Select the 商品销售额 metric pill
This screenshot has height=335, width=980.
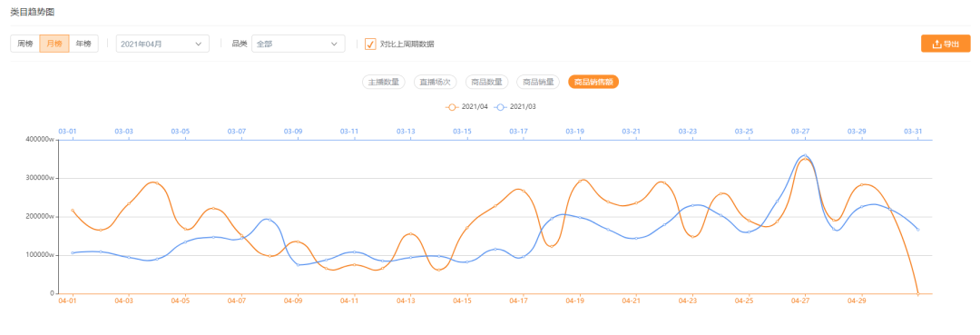[x=593, y=82]
